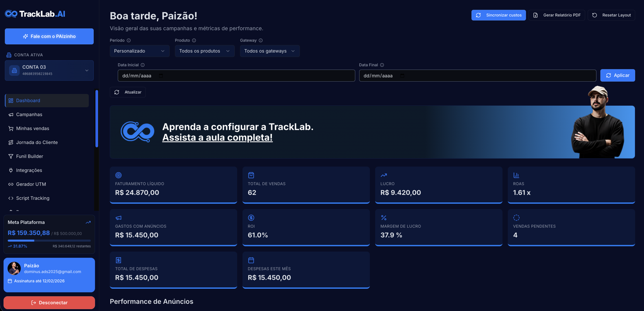Click the TrackLab.AI infinity logo
Viewport: 644px width, 311px height.
[x=11, y=14]
